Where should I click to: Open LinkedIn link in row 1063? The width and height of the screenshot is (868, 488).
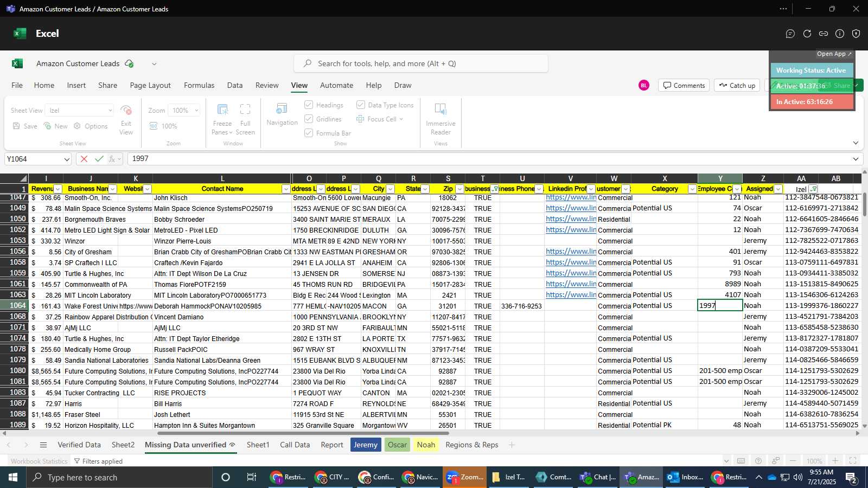[571, 295]
